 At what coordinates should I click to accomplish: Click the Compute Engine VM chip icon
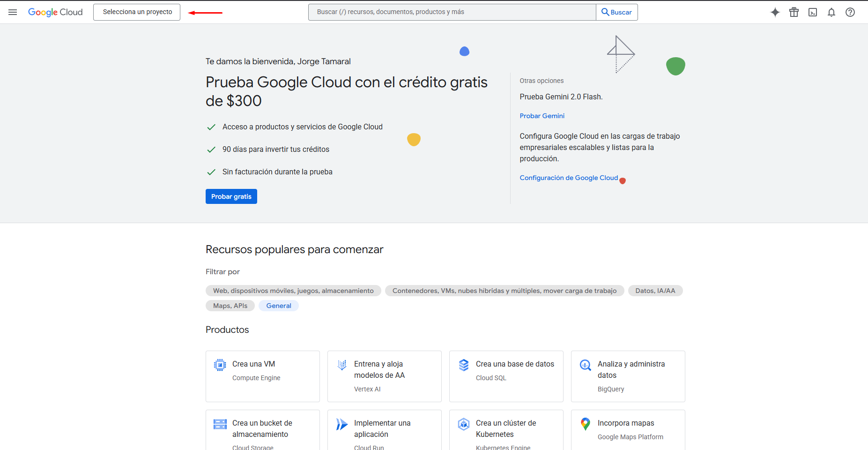click(x=220, y=365)
